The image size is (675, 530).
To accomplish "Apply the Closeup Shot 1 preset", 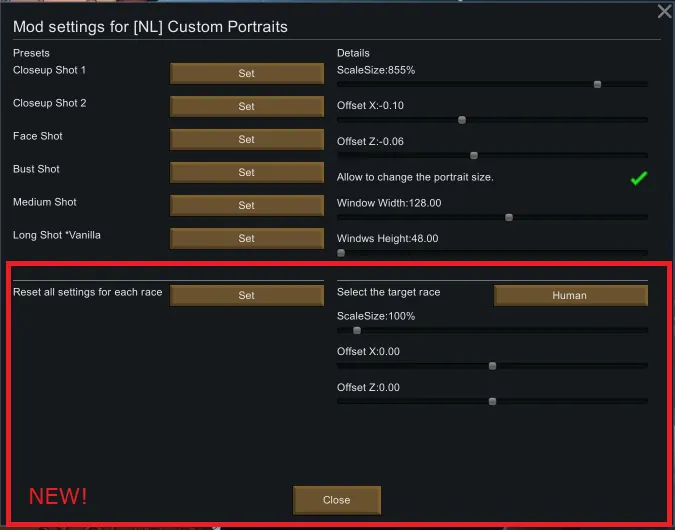I will 246,73.
